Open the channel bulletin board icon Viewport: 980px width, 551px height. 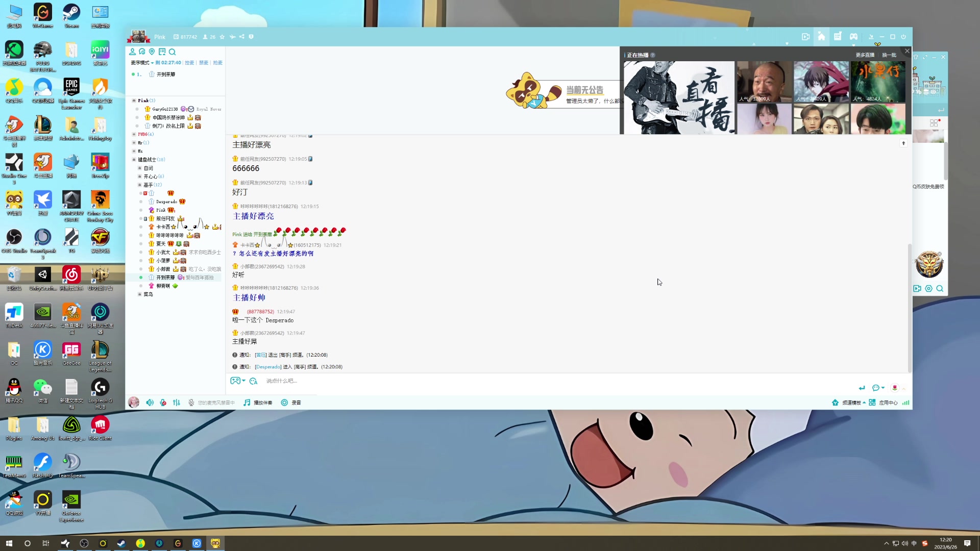[162, 52]
